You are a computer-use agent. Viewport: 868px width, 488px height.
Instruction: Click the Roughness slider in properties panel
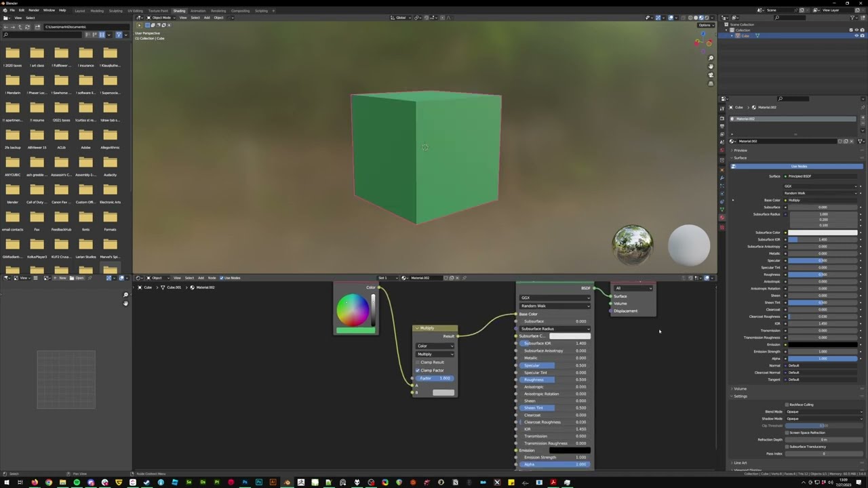tap(822, 274)
